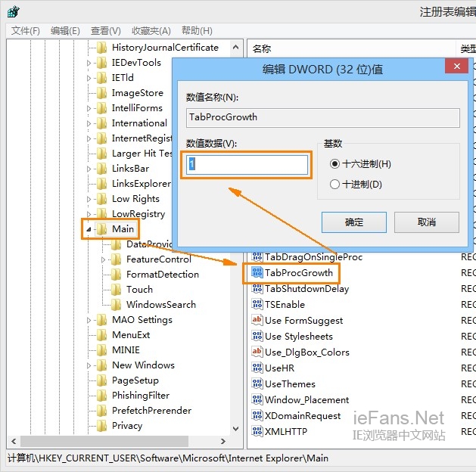Click DWORD icon of TabShutdownDelay value
Viewport: 476px width, 472px height.
pos(257,288)
